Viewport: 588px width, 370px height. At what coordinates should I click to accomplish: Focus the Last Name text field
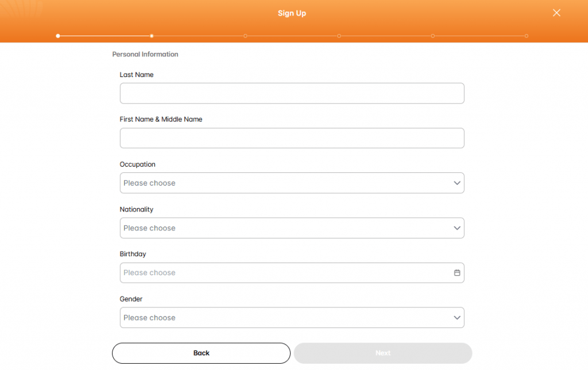292,94
